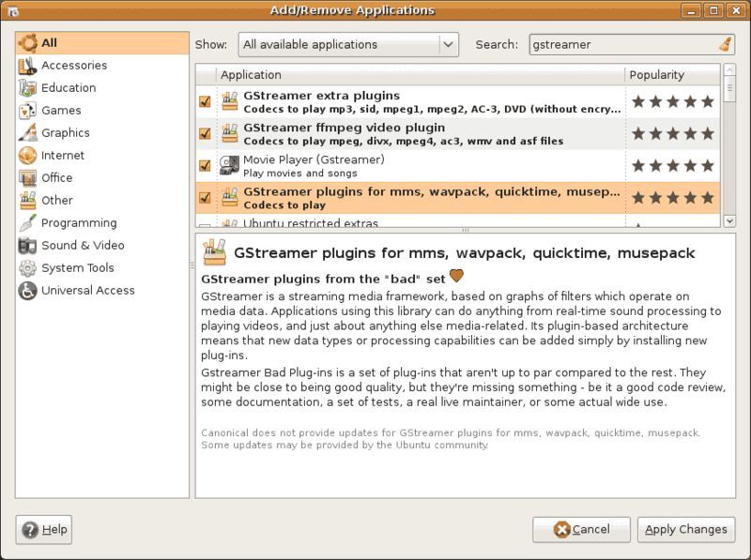Choose the Graphics category icon
Viewport: 751px width, 560px height.
tap(27, 133)
